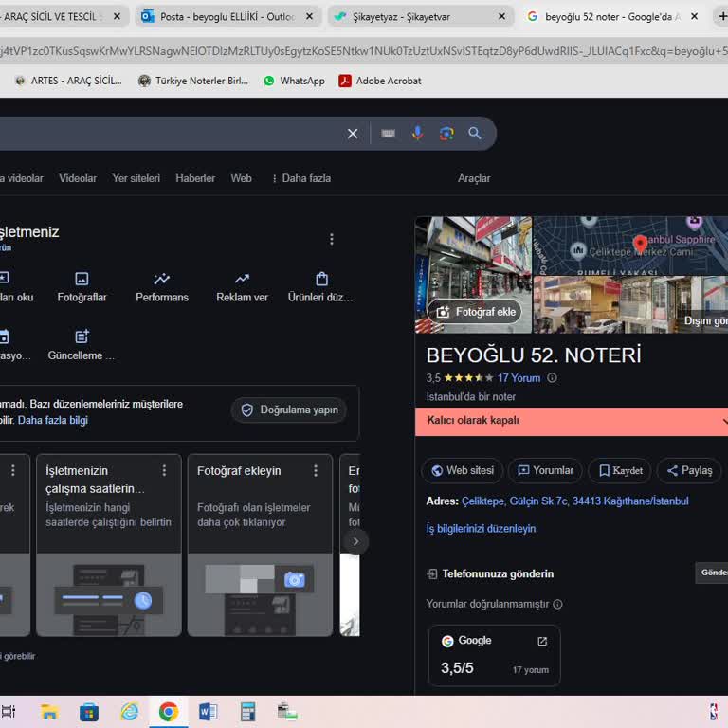
Task: Open Microsoft Store from the taskbar
Action: pos(89,712)
